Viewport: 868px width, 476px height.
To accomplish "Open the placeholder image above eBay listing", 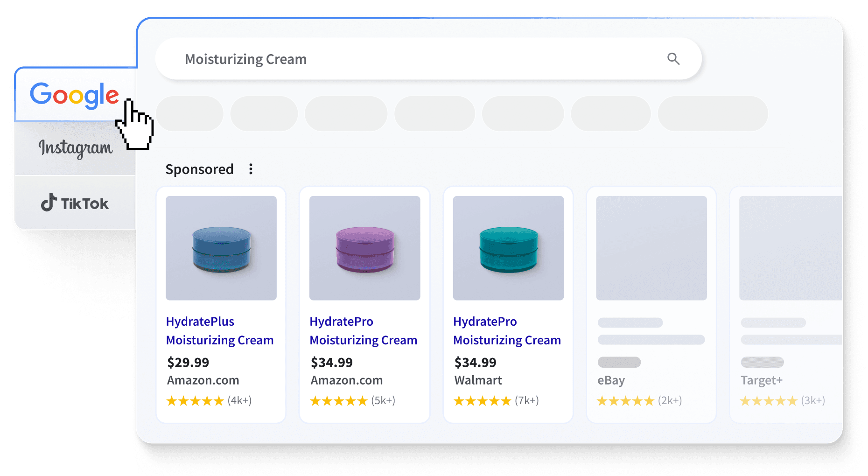I will 651,248.
